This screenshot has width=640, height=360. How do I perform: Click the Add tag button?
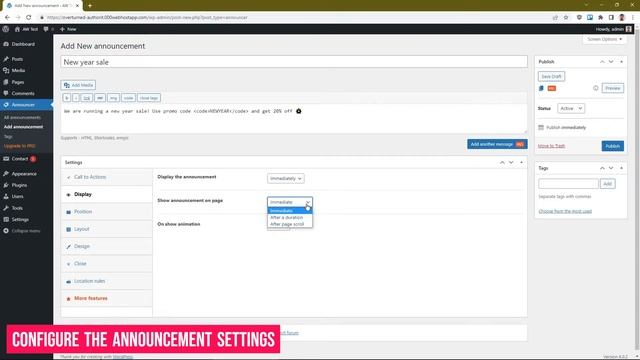click(608, 184)
